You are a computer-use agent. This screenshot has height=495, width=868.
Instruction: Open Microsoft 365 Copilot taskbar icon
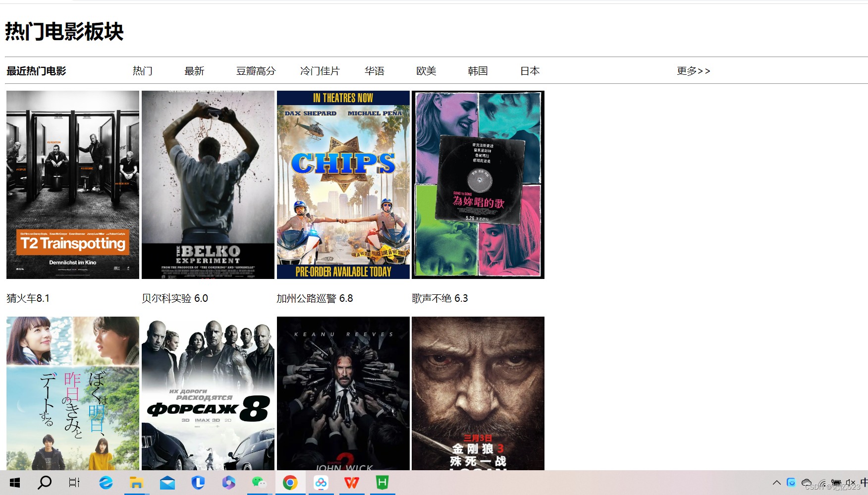point(228,483)
